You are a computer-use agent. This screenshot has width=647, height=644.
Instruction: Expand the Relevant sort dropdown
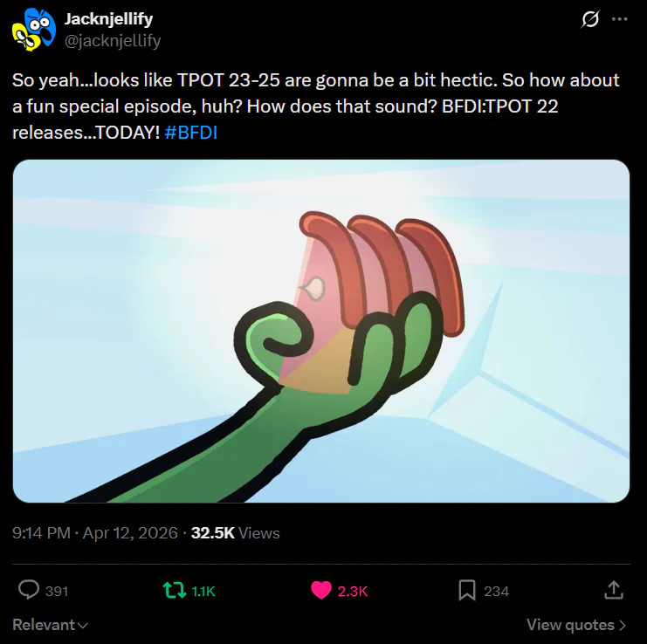click(51, 625)
